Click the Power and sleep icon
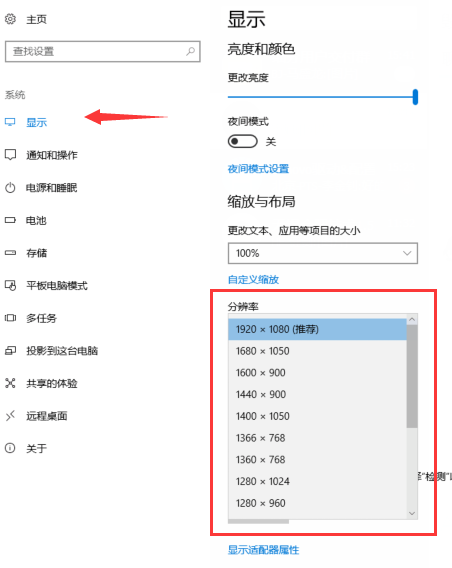The height and width of the screenshot is (568, 452). (x=10, y=188)
